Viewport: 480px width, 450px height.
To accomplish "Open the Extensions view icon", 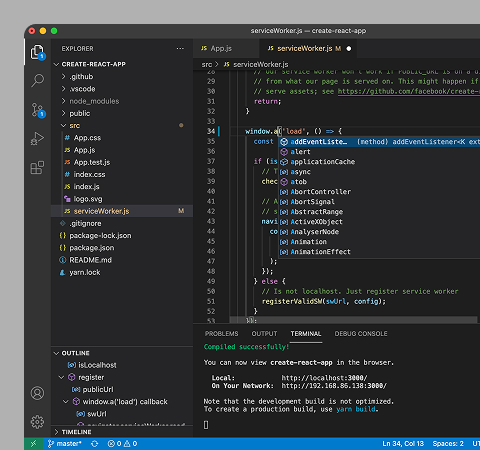I will [x=37, y=167].
